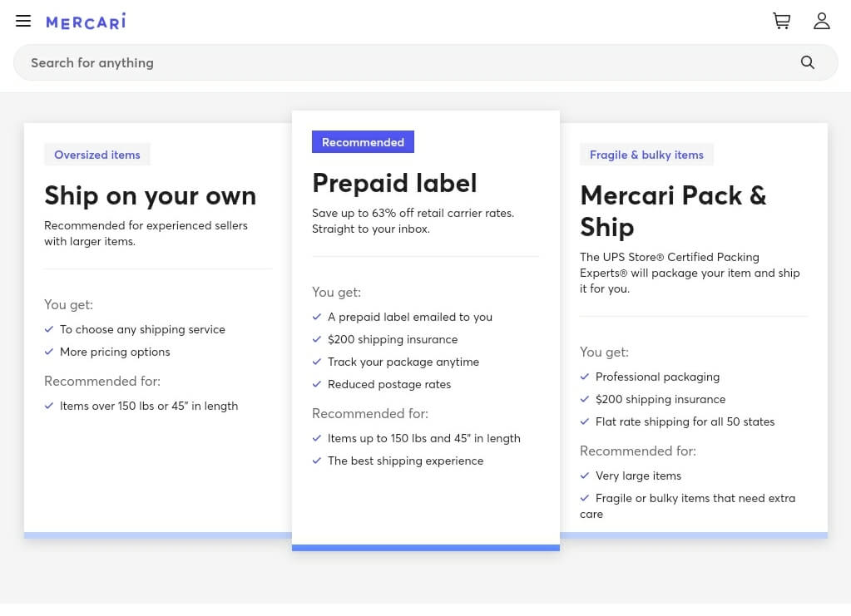
Task: Click 'The UPS Store® Certified Packing' description
Action: 690,273
